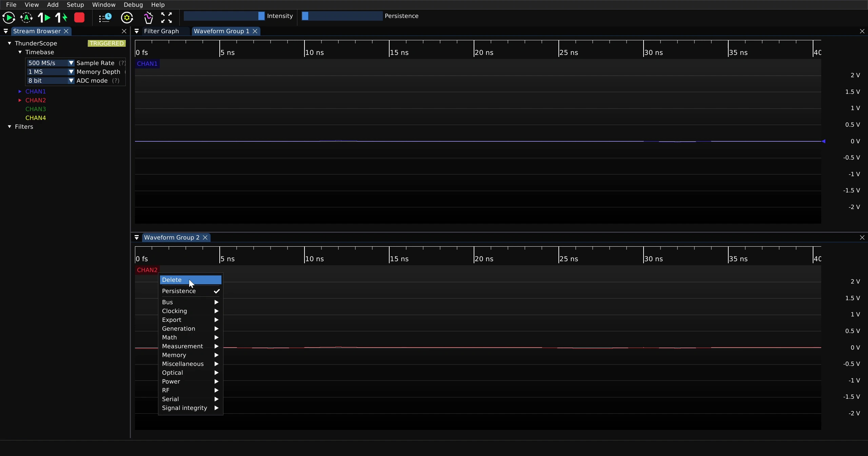Viewport: 868px width, 456px height.
Task: Open the history clock list icon
Action: coord(105,18)
